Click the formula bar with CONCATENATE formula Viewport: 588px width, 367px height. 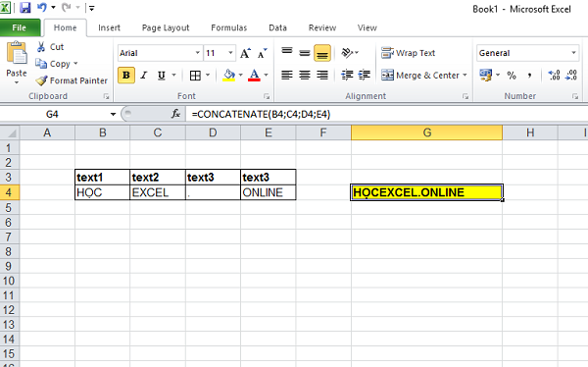(x=386, y=114)
